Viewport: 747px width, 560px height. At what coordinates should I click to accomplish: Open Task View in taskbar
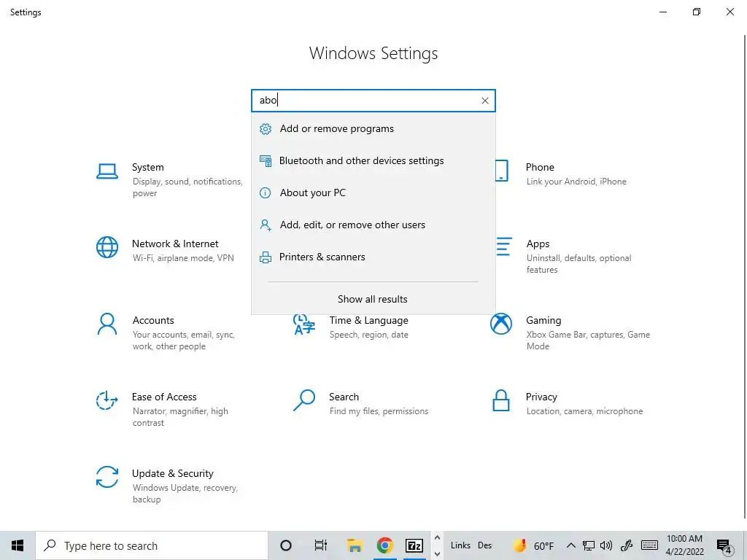(x=321, y=545)
